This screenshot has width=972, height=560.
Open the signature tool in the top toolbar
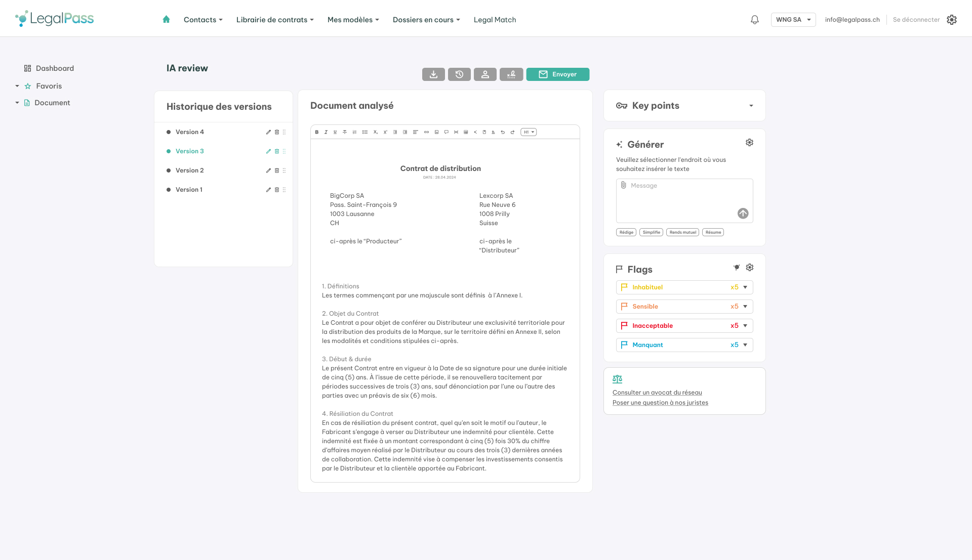[x=511, y=74]
